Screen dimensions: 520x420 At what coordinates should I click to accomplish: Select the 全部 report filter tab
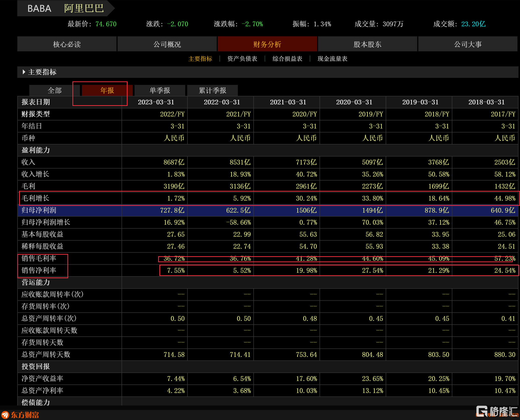point(55,90)
